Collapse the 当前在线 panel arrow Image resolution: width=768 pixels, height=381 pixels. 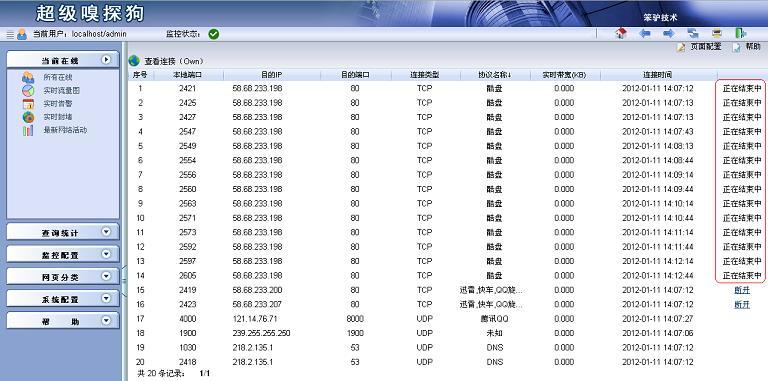(x=106, y=60)
